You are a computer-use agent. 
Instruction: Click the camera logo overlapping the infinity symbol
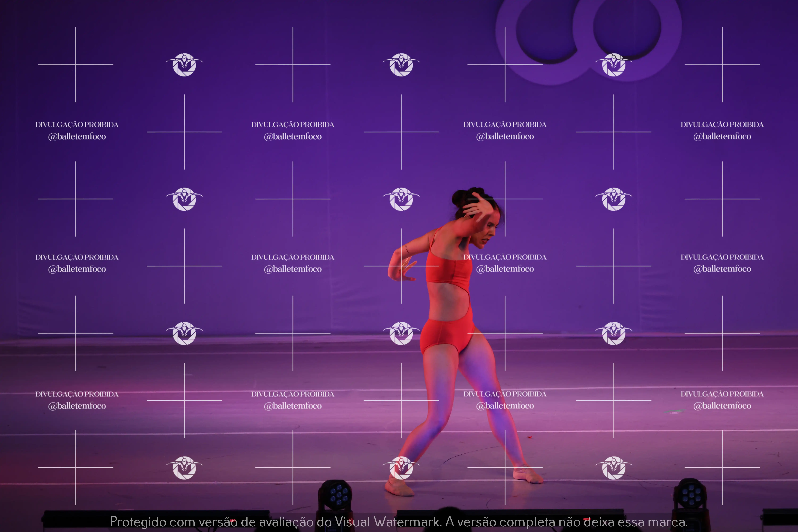point(613,65)
